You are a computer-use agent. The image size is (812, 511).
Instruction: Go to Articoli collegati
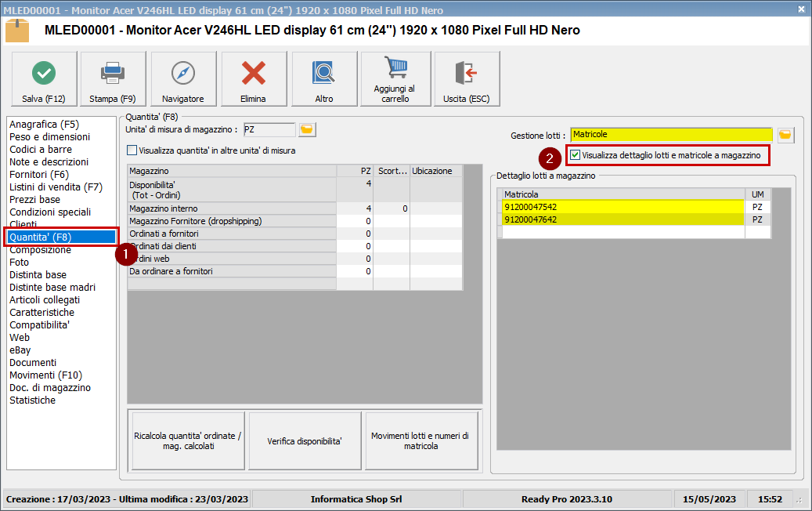[45, 299]
